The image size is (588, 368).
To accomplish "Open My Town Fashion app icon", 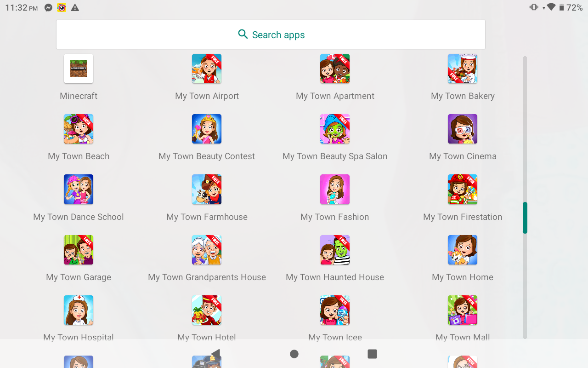I will click(335, 189).
